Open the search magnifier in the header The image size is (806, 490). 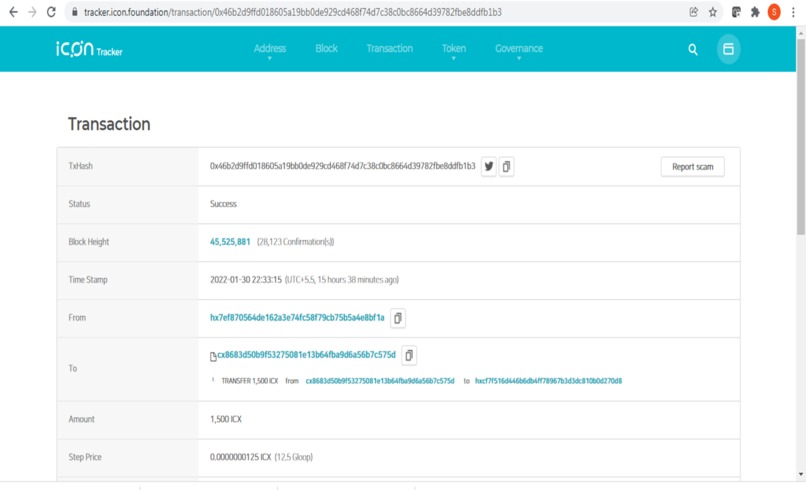click(x=693, y=49)
